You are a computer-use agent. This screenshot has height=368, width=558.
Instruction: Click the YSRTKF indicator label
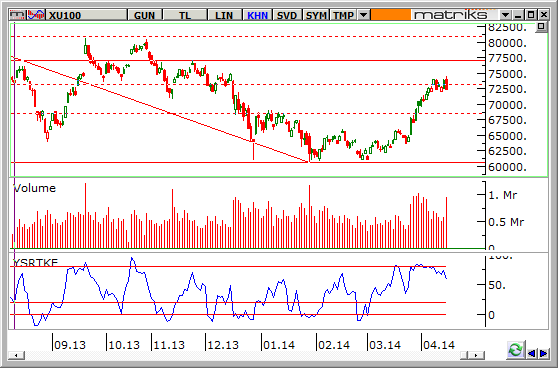tap(35, 263)
